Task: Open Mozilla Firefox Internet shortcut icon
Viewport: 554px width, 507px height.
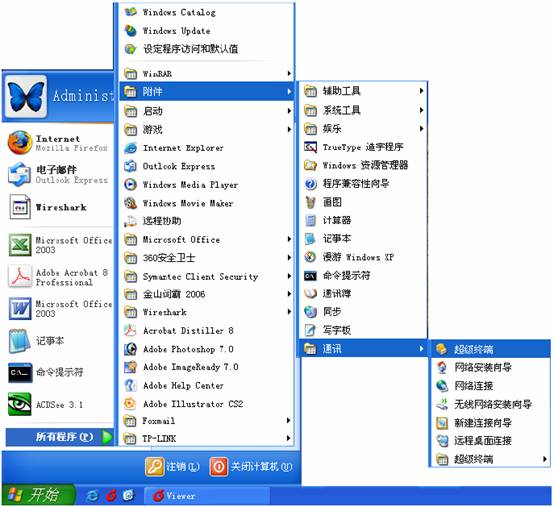Action: 19,142
